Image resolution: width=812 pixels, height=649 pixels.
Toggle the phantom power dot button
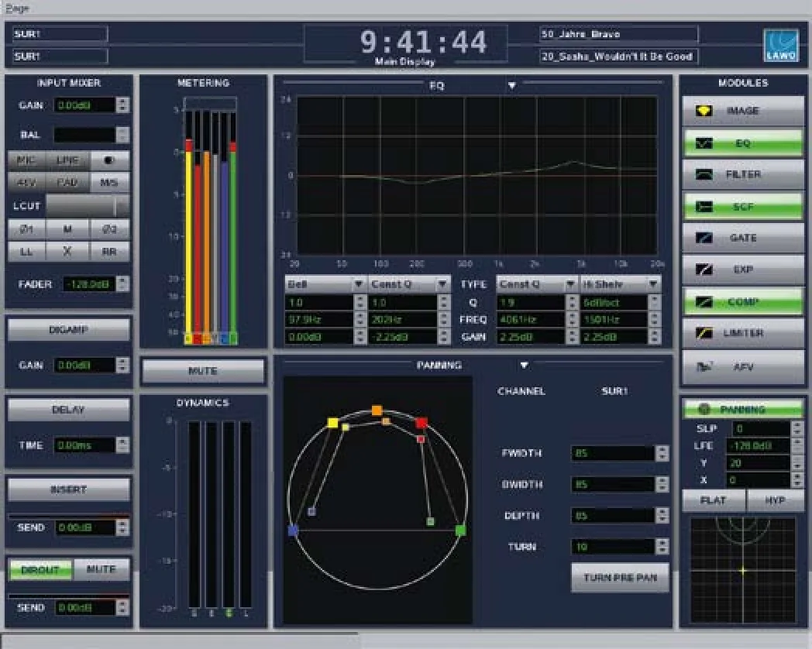pos(109,160)
